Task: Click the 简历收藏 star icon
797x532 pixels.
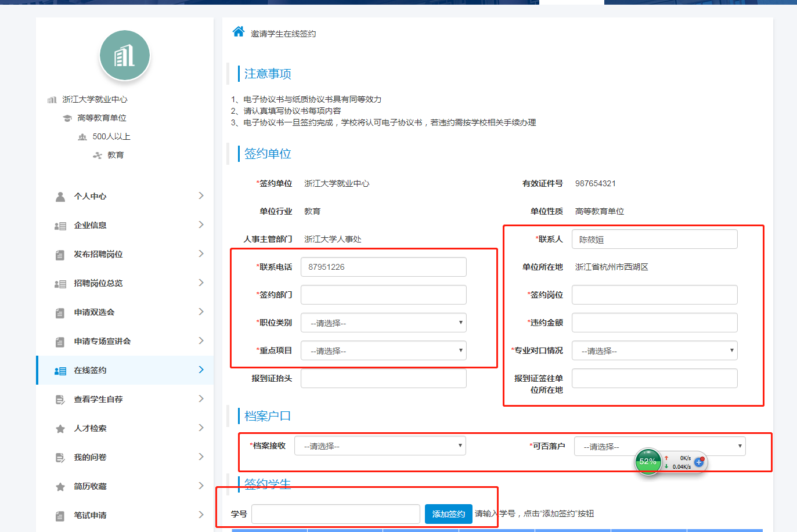Action: pos(60,487)
